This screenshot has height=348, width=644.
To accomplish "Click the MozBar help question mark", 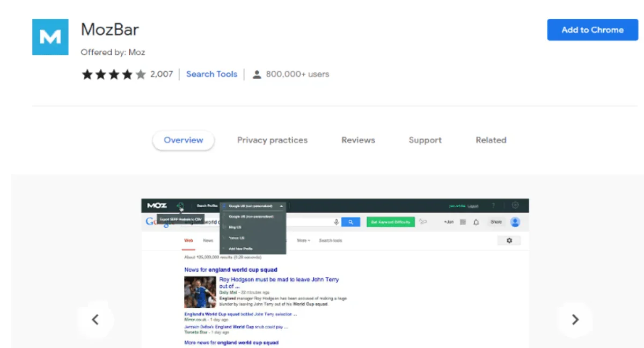I will pyautogui.click(x=493, y=205).
